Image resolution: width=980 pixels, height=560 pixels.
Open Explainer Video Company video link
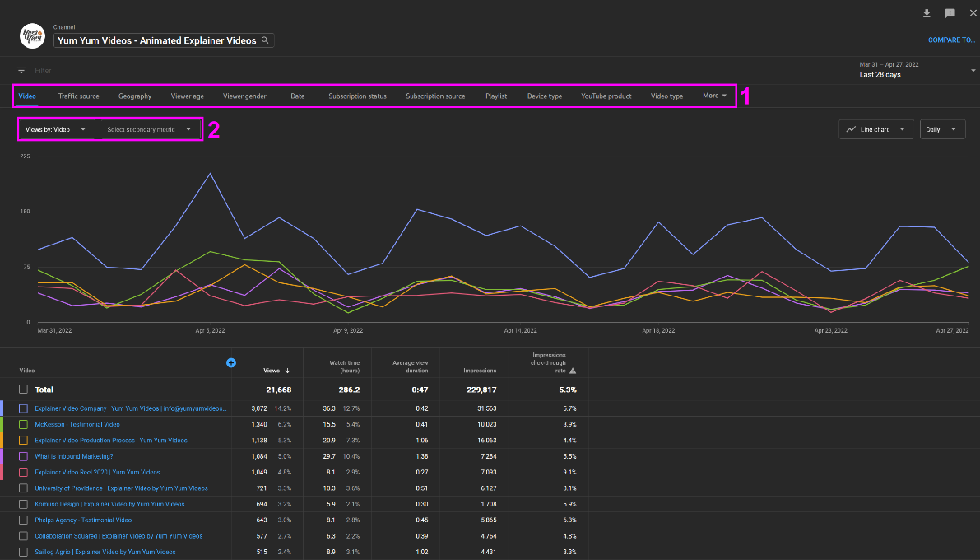(x=131, y=408)
